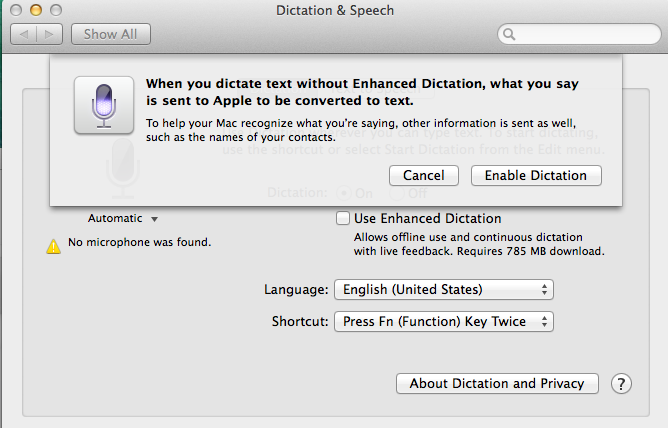Click Enable Dictation in the dialog
The height and width of the screenshot is (428, 668).
coord(536,175)
